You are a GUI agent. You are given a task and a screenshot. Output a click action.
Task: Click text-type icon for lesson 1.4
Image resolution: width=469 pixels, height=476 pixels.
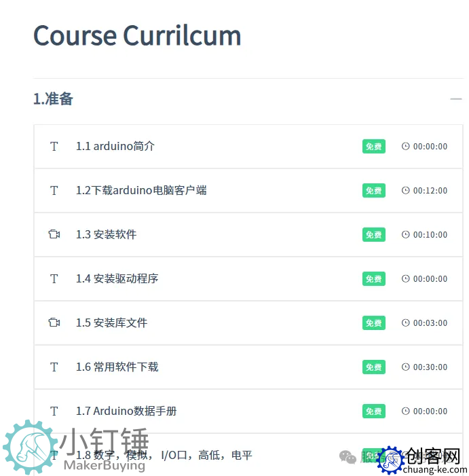point(54,279)
